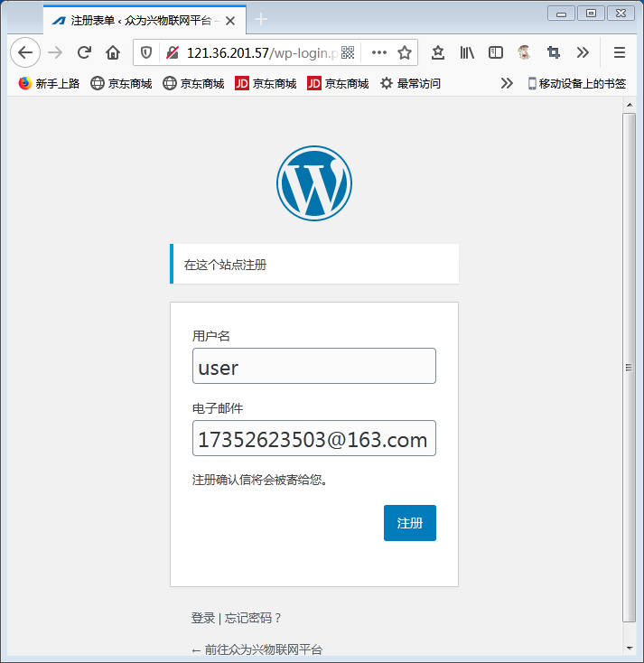Screen dimensions: 644x663
Task: Open a new tab with the plus button
Action: coord(261,19)
